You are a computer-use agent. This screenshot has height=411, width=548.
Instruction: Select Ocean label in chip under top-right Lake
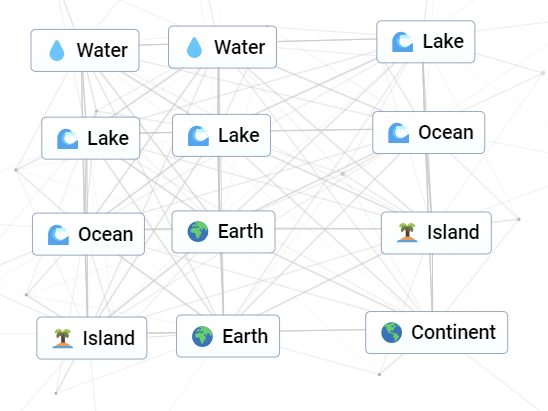(x=446, y=132)
